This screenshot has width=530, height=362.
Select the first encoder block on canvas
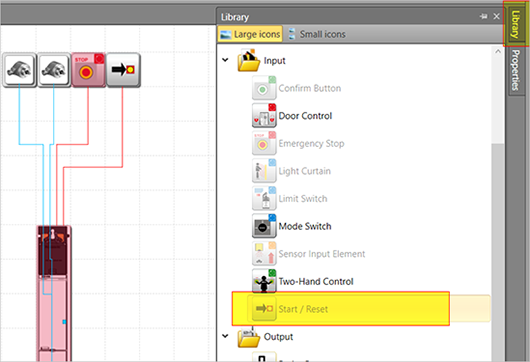click(19, 70)
